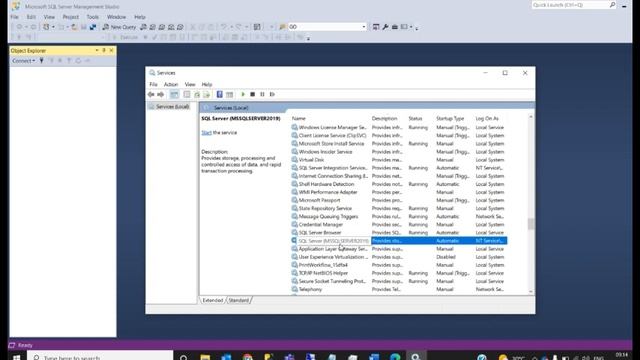The width and height of the screenshot is (640, 360).
Task: Switch to the Extended tab
Action: 213,300
